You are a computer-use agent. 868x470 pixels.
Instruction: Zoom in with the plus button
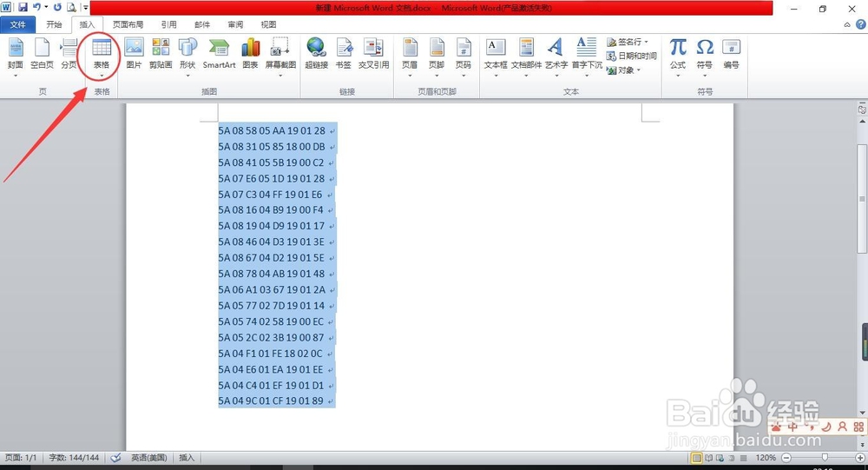pos(859,458)
